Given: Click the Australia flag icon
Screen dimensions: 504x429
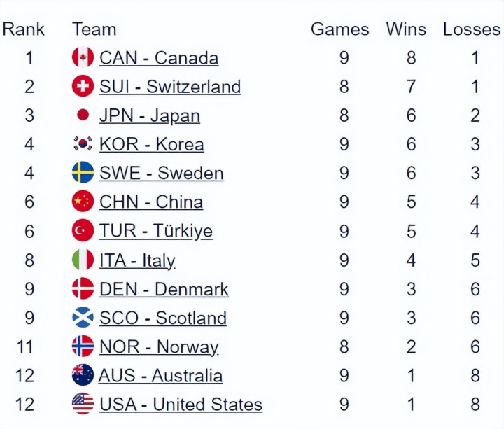Looking at the screenshot, I should [83, 375].
